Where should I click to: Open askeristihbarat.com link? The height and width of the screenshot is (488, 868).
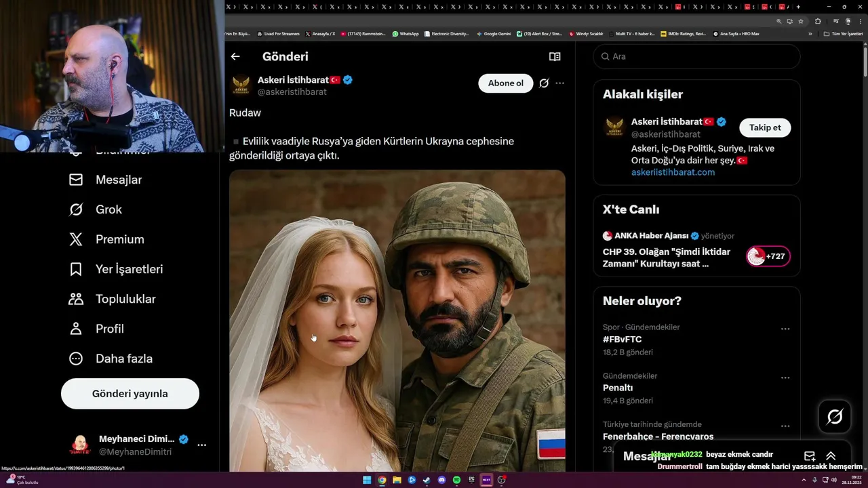click(673, 172)
